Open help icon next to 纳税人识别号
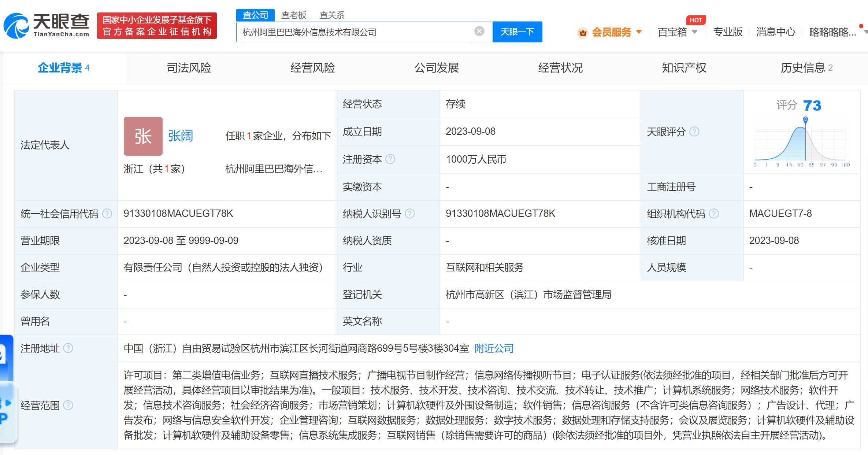The width and height of the screenshot is (868, 455). 410,214
